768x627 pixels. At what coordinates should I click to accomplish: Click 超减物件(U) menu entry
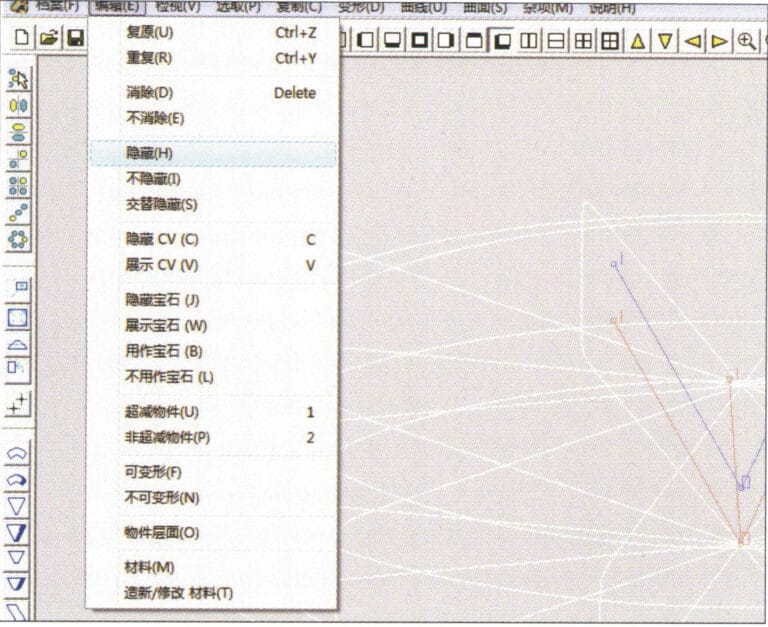point(213,412)
